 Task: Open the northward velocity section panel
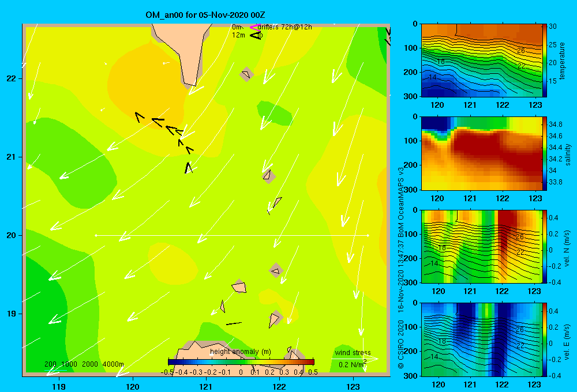(481, 246)
